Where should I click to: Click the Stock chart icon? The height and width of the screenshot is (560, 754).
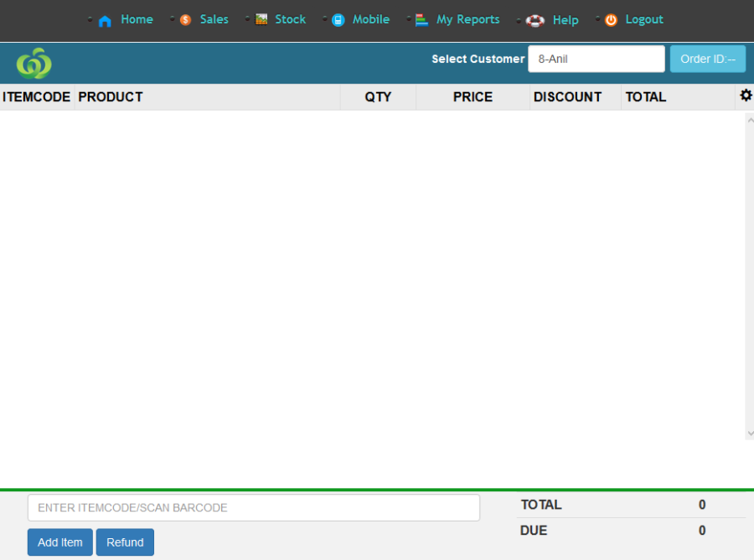pyautogui.click(x=261, y=19)
